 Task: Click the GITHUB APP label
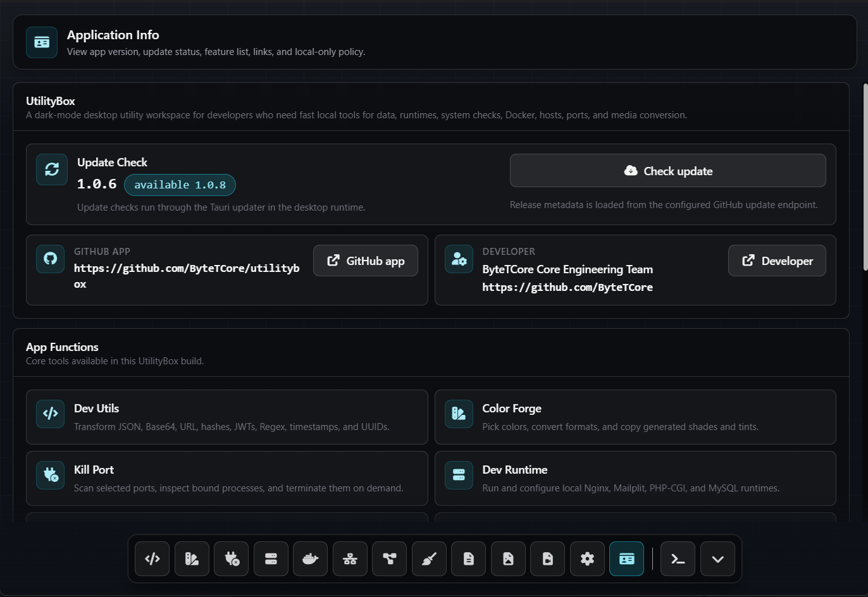click(x=102, y=252)
